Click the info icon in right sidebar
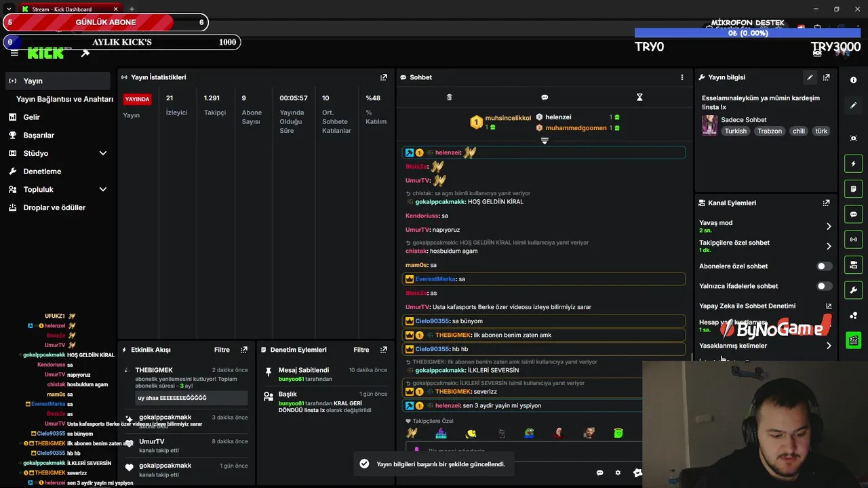868x488 pixels. pos(853,80)
